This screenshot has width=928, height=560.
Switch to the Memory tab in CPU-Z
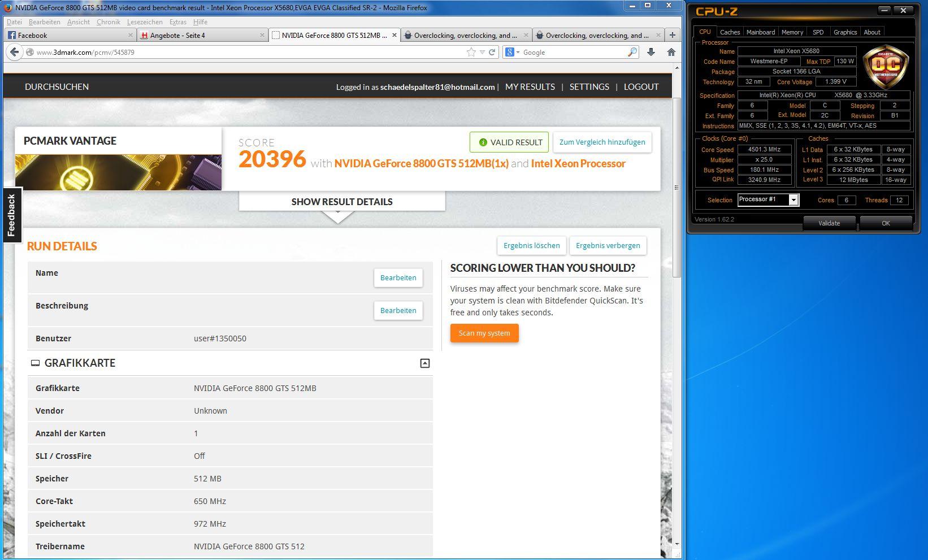click(x=792, y=32)
